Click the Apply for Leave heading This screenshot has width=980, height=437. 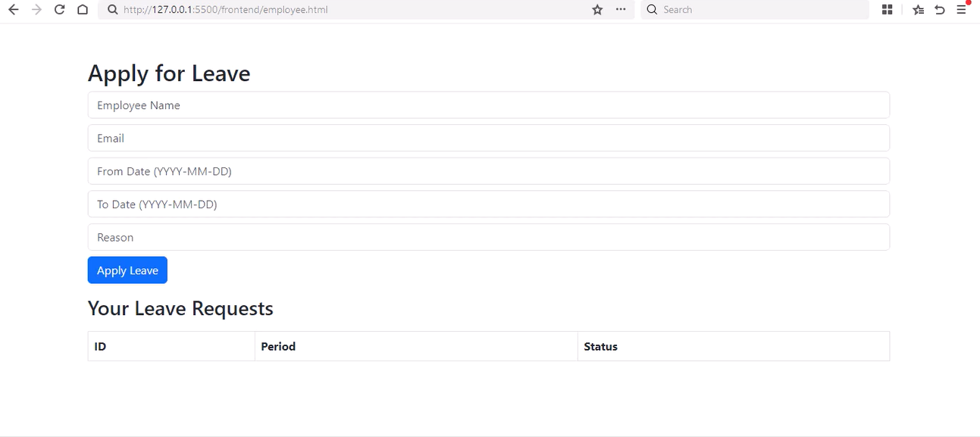tap(169, 73)
